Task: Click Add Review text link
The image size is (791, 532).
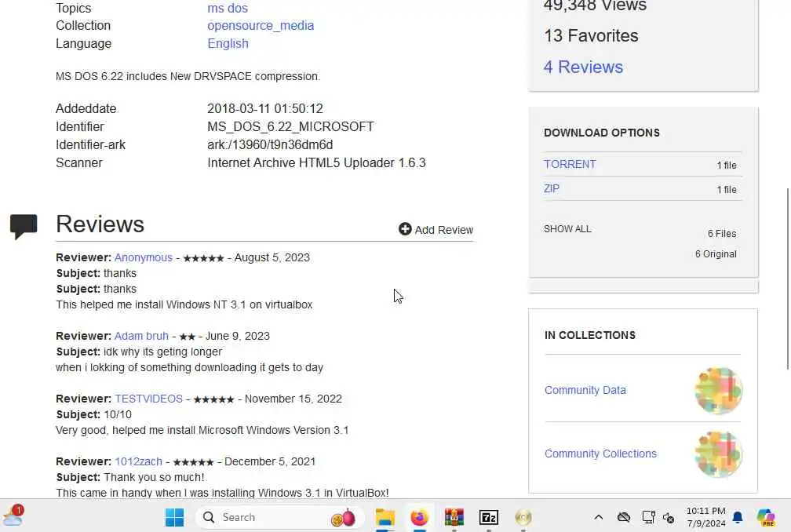Action: pyautogui.click(x=444, y=230)
